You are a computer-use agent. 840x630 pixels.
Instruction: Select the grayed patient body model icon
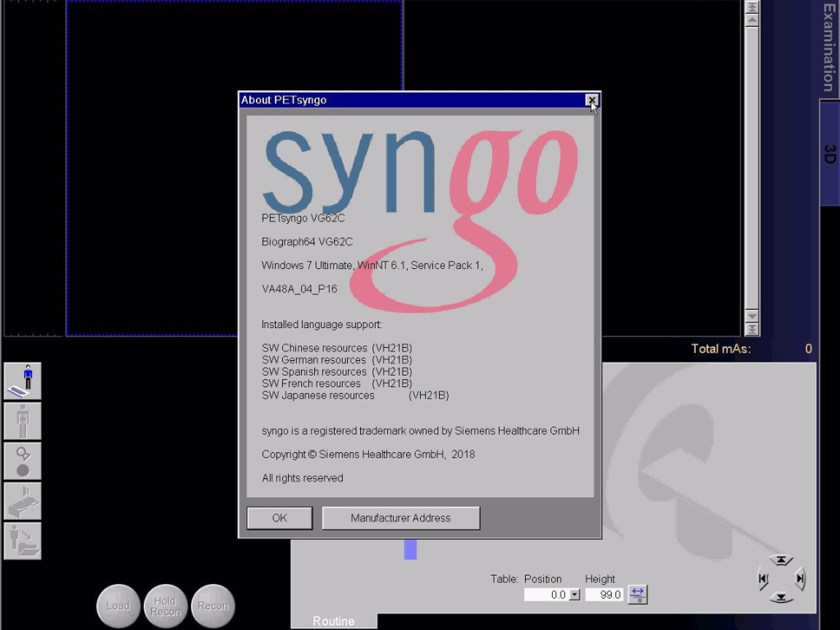[22, 421]
